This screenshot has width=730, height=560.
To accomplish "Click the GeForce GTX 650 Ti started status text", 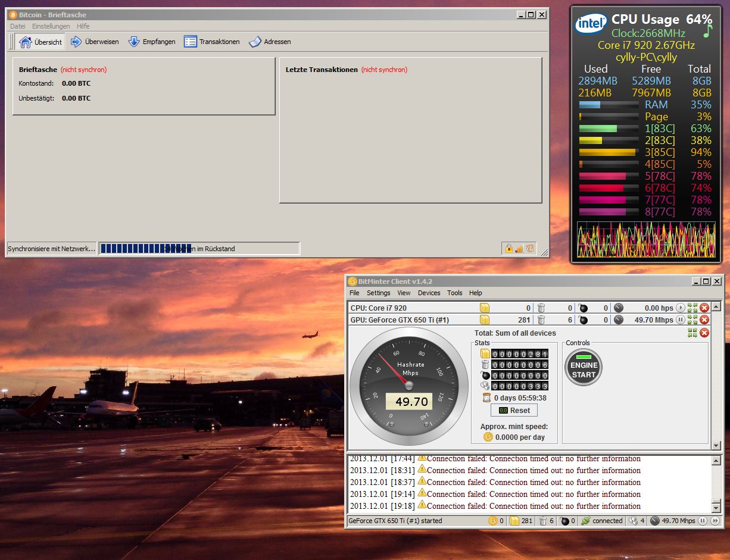I will point(395,521).
